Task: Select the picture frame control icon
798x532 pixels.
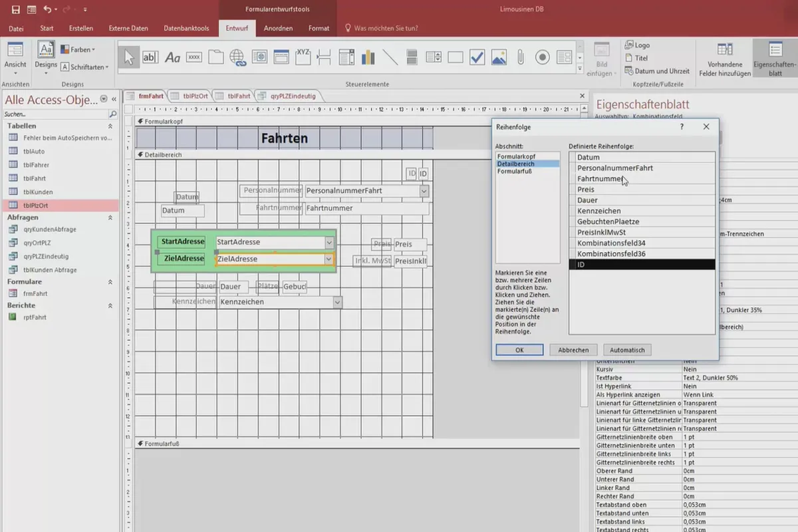Action: click(x=499, y=58)
